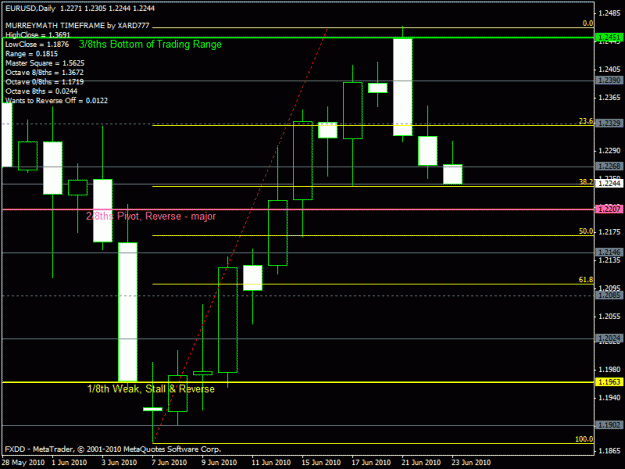Click the LowClose = 1.1876 line
The height and width of the screenshot is (469, 625).
(37, 44)
